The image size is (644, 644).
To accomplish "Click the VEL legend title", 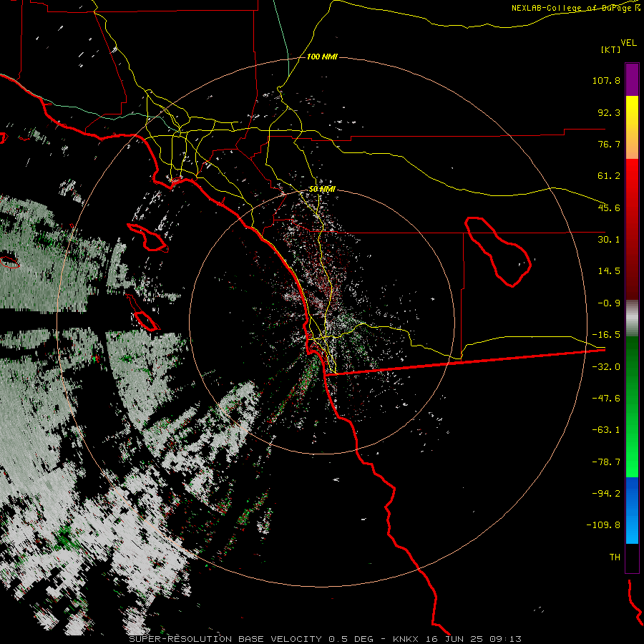I will click(x=628, y=43).
